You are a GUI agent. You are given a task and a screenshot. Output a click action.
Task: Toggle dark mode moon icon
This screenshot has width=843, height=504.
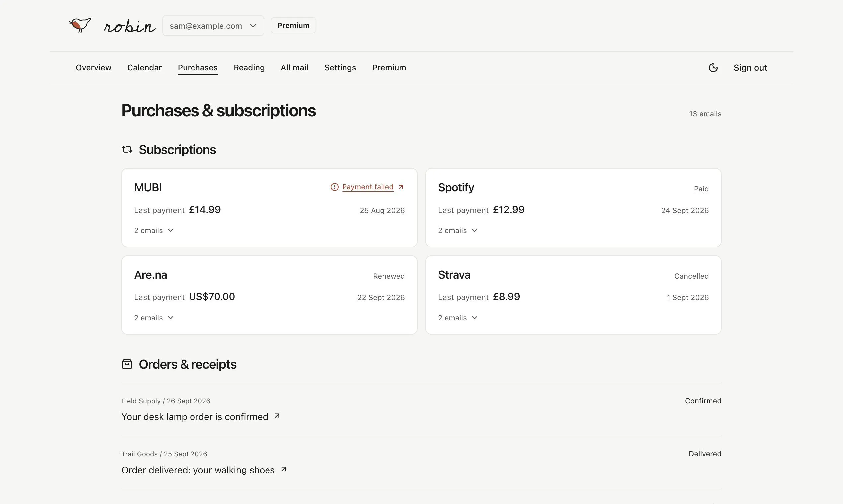(713, 68)
